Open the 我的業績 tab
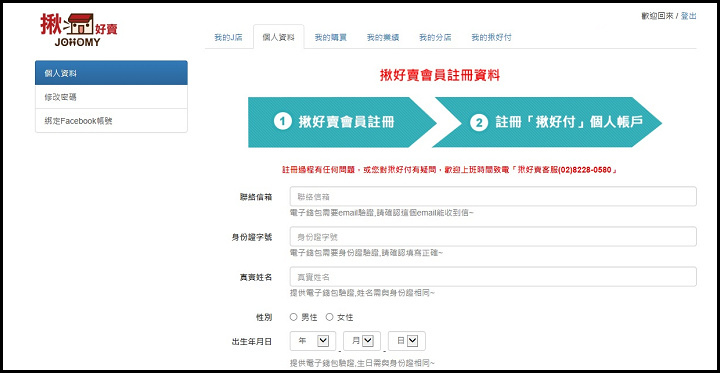Image resolution: width=720 pixels, height=373 pixels. (x=382, y=38)
